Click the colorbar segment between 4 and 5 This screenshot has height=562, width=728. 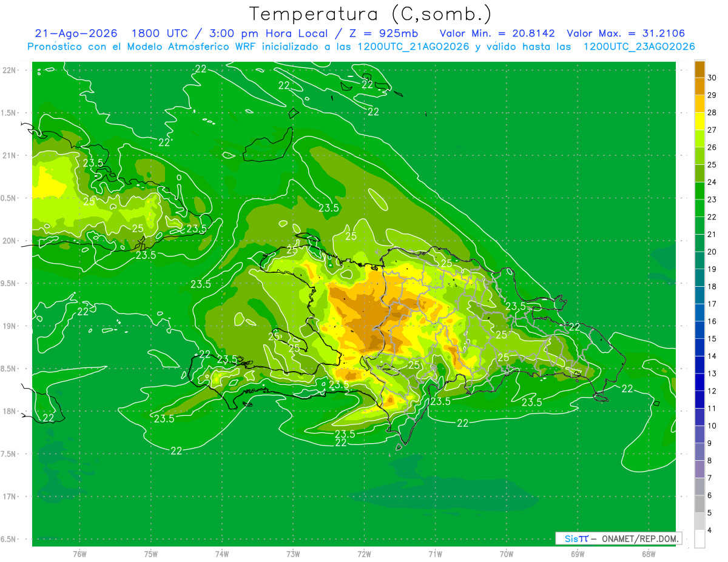(699, 521)
